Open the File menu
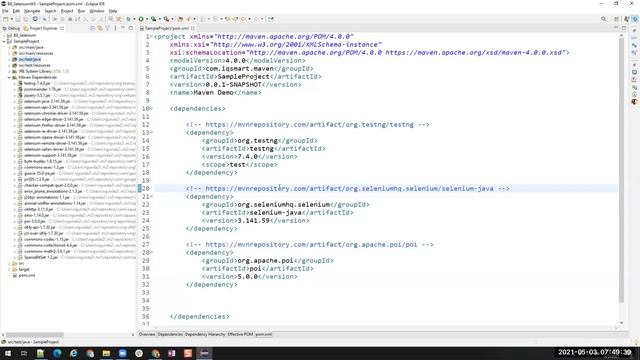The image size is (640, 360). [x=5, y=11]
